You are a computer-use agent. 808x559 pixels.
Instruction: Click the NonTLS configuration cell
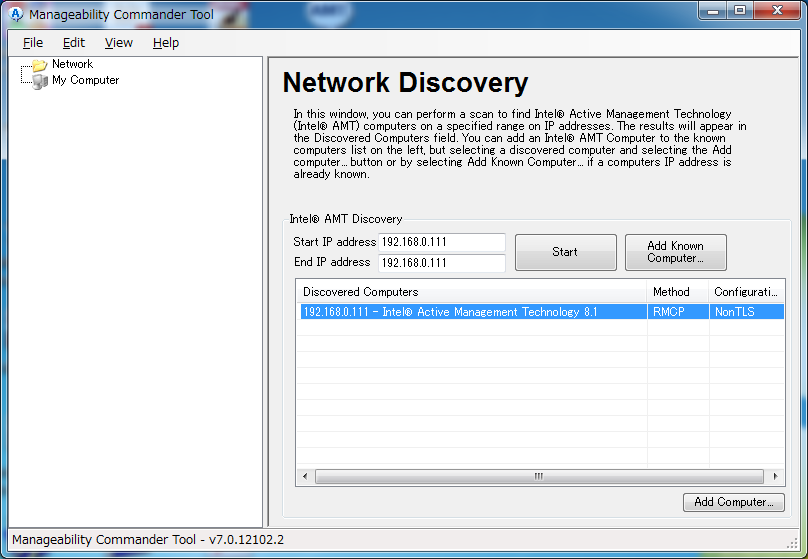[x=747, y=312]
